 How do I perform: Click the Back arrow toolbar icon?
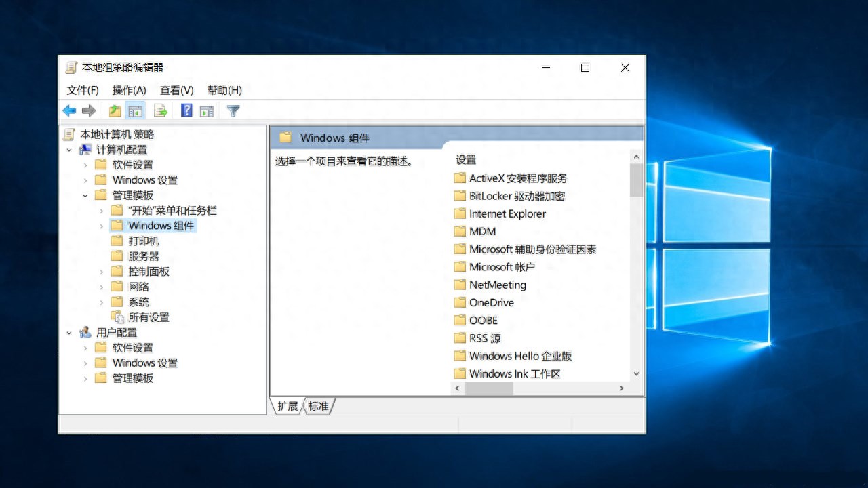tap(69, 110)
